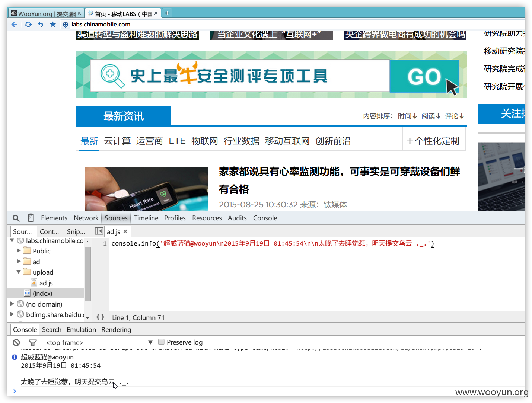Switch to the Timeline tab
Viewport: 532px width, 403px height.
point(146,218)
